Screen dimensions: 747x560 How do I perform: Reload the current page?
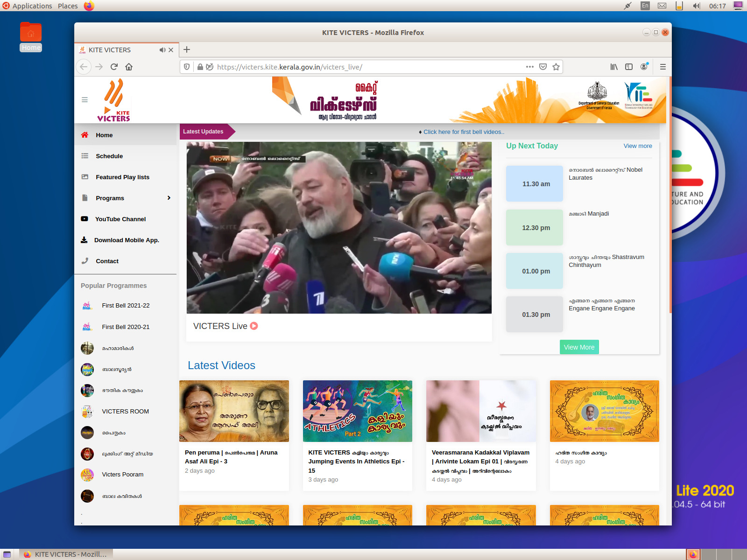click(x=114, y=67)
